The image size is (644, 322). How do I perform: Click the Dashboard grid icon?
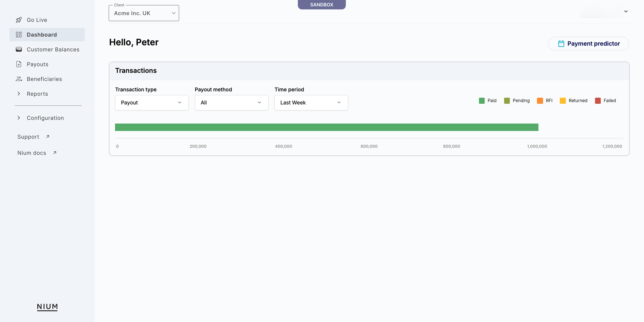coord(19,35)
